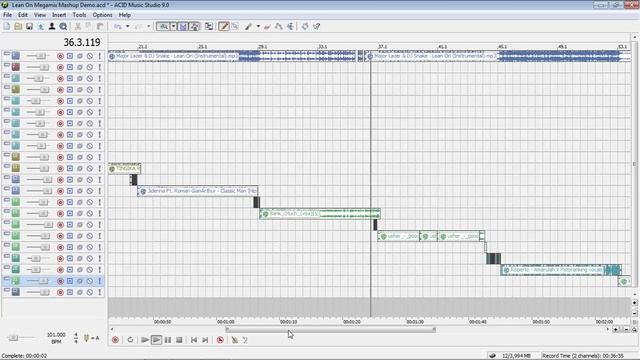Open the Insert menu

click(59, 15)
